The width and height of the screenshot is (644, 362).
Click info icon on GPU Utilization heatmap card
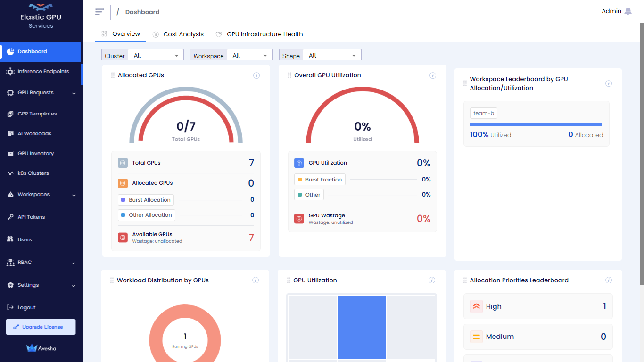tap(432, 280)
